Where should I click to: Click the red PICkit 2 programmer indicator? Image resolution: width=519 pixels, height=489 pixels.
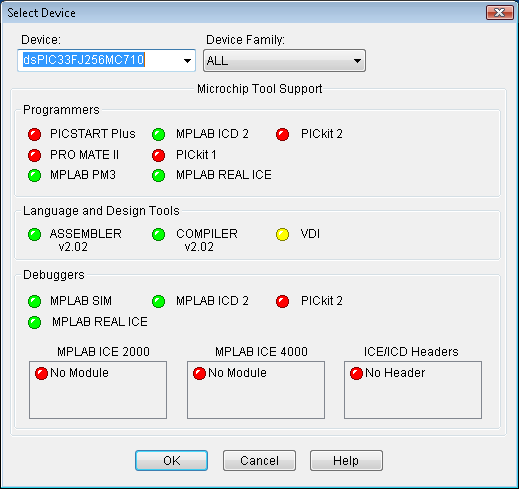pos(282,134)
